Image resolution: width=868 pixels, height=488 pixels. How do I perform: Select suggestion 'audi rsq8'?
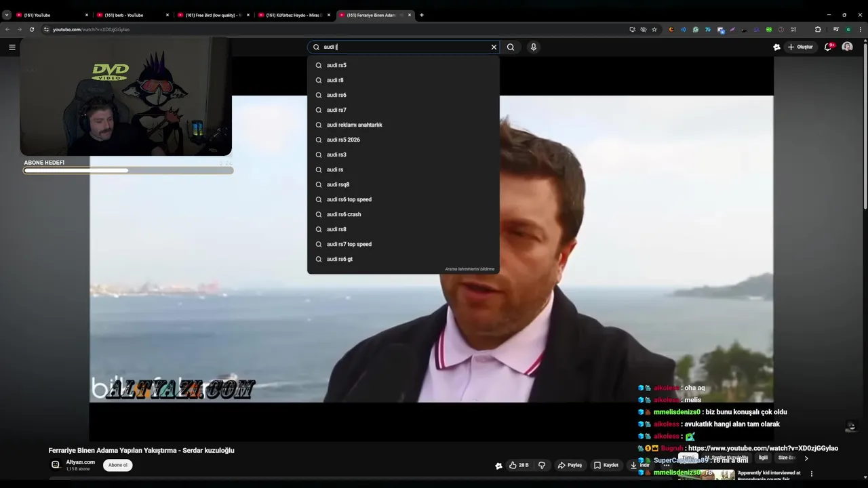tap(403, 184)
